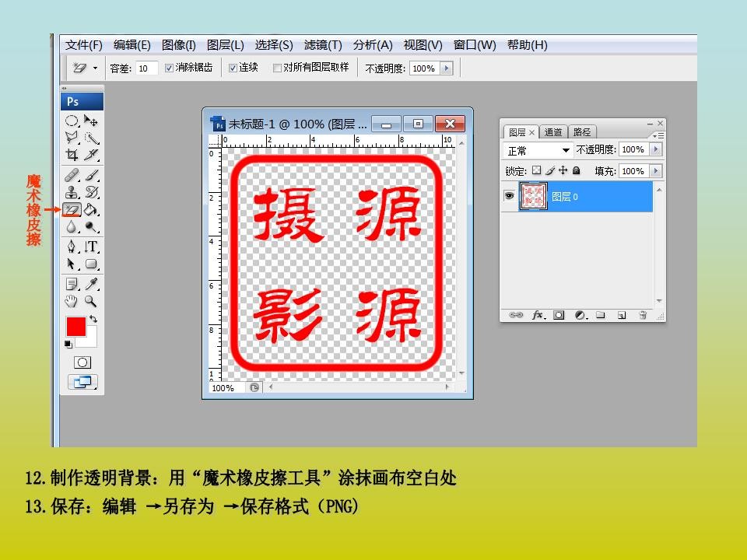Create a new layer
This screenshot has height=560, width=747.
[x=622, y=315]
